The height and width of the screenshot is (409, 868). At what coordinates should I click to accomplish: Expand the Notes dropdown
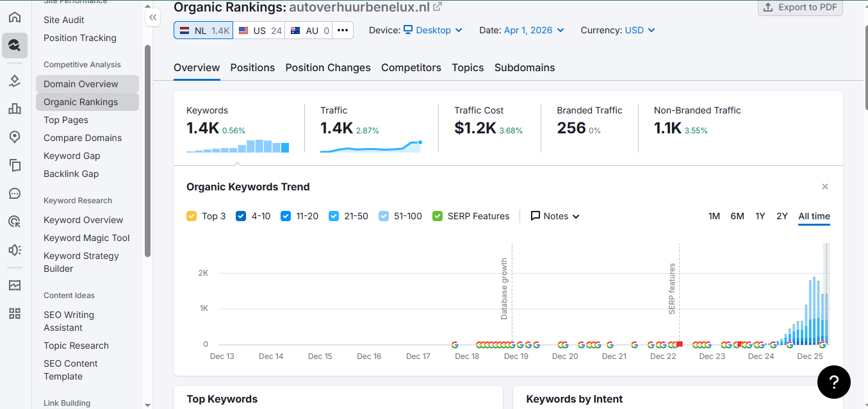coord(555,216)
